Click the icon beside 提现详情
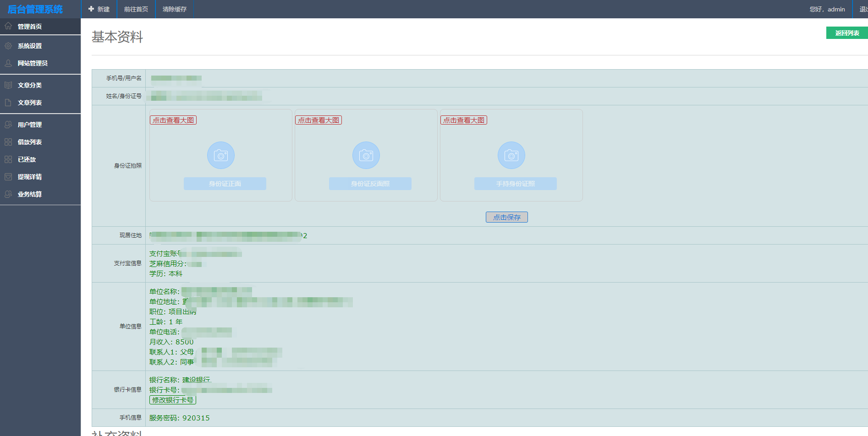 pos(8,177)
